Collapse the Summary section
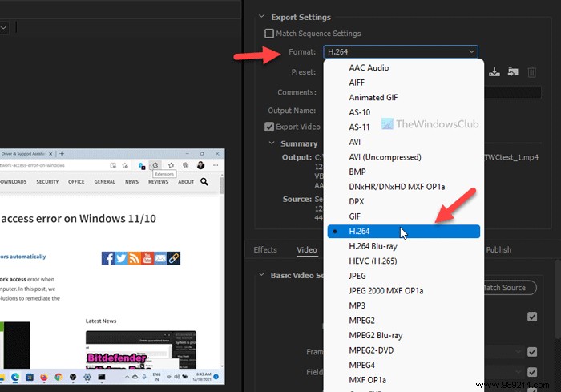 tap(272, 143)
